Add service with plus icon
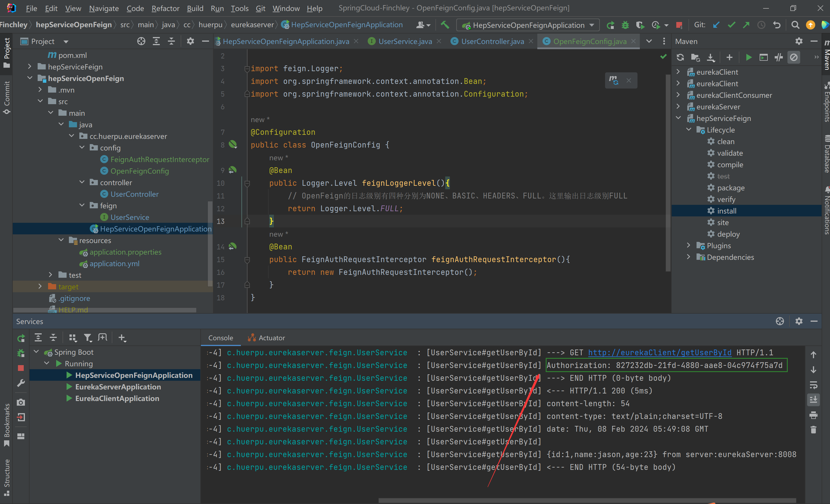Screen dimensions: 830x504 tap(122, 338)
